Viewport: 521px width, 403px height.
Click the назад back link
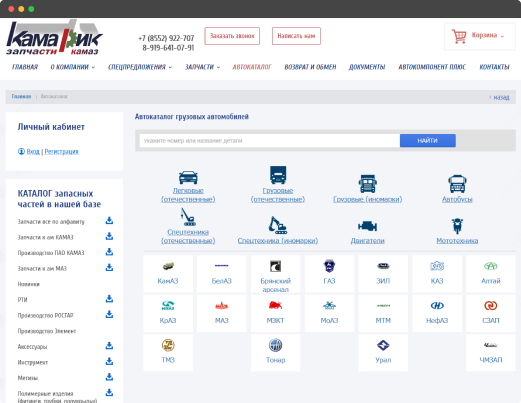499,97
